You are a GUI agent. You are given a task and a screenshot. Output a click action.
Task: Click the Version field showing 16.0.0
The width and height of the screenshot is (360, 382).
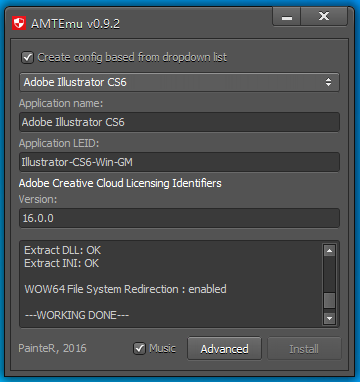[x=179, y=218]
